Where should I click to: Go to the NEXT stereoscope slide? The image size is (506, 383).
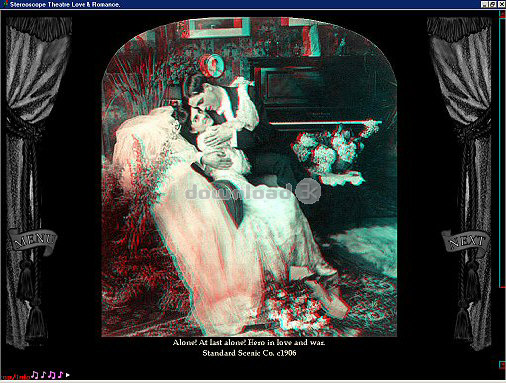pos(467,241)
